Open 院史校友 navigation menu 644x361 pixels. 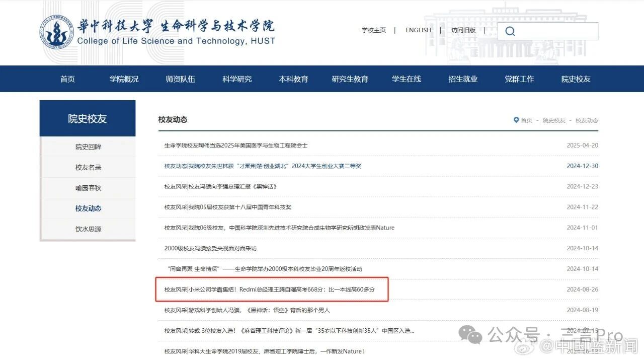(576, 79)
